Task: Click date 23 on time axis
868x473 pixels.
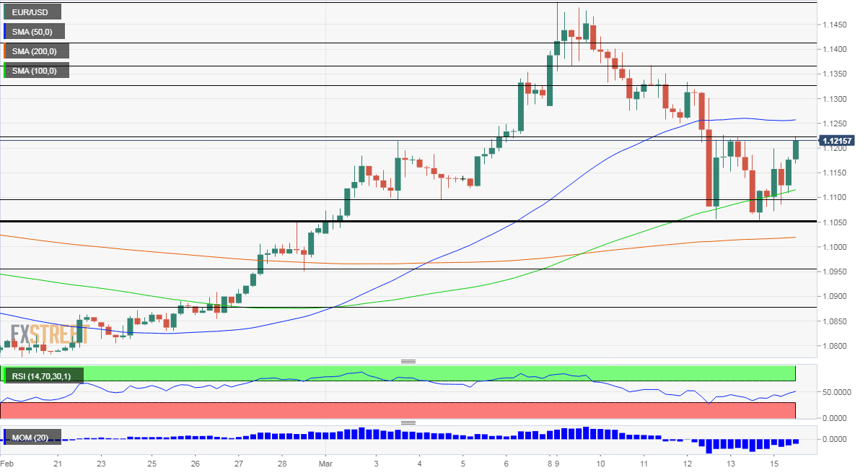Action: [x=102, y=462]
